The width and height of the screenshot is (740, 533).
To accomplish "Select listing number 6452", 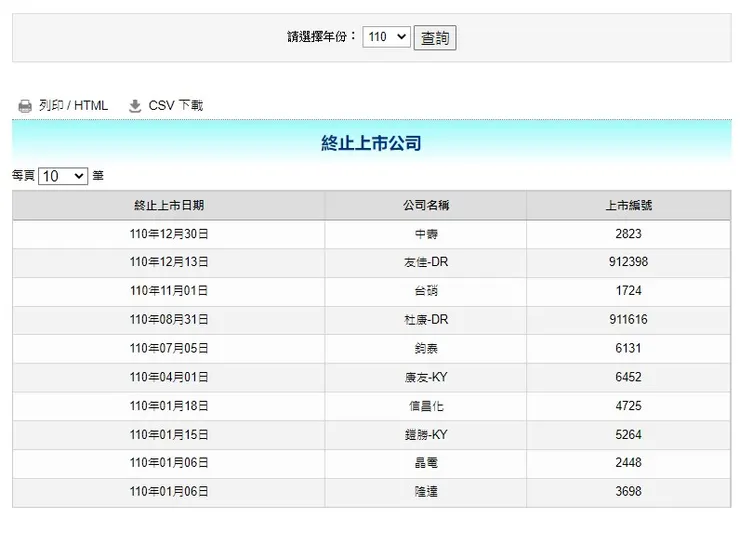I will [629, 377].
